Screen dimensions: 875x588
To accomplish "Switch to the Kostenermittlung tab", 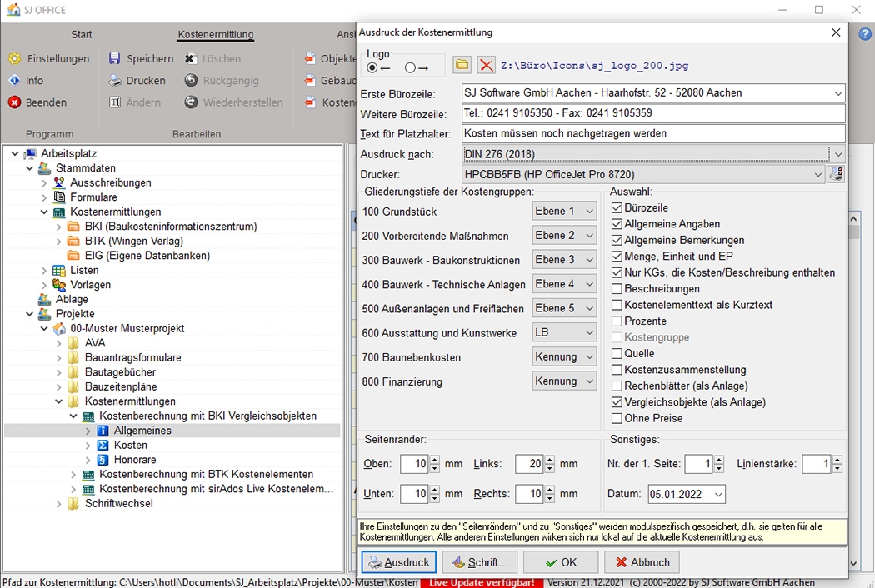I will point(215,35).
